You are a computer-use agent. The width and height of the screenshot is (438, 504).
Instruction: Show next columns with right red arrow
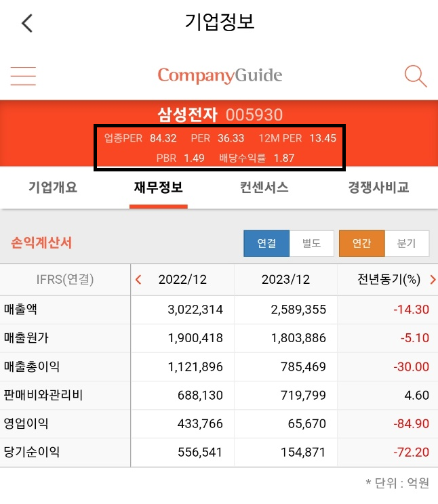(x=433, y=280)
